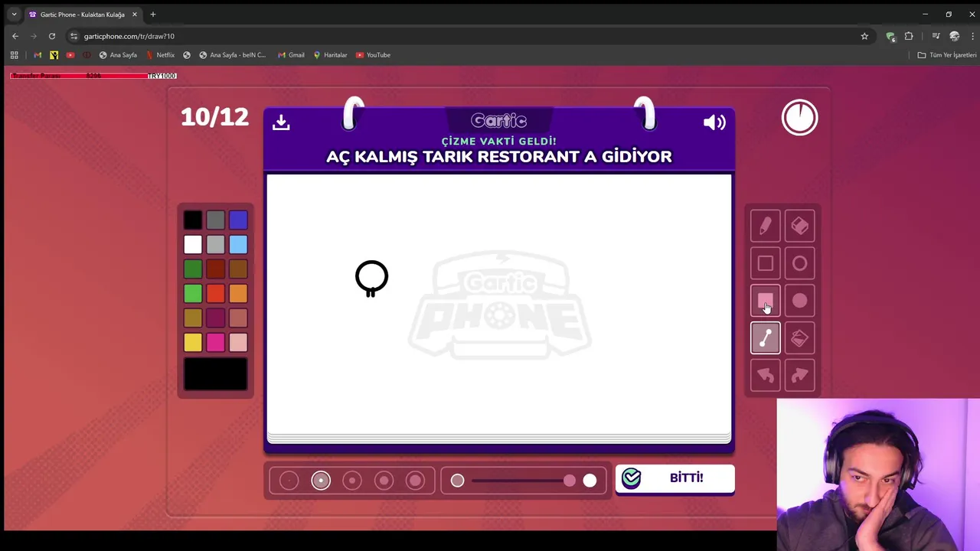This screenshot has height=551, width=980.
Task: Pick the filled ellipse shape tool
Action: pos(799,301)
